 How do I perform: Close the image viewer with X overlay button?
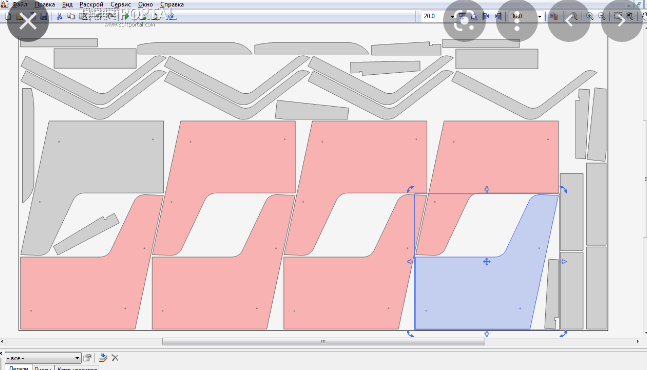pyautogui.click(x=28, y=21)
